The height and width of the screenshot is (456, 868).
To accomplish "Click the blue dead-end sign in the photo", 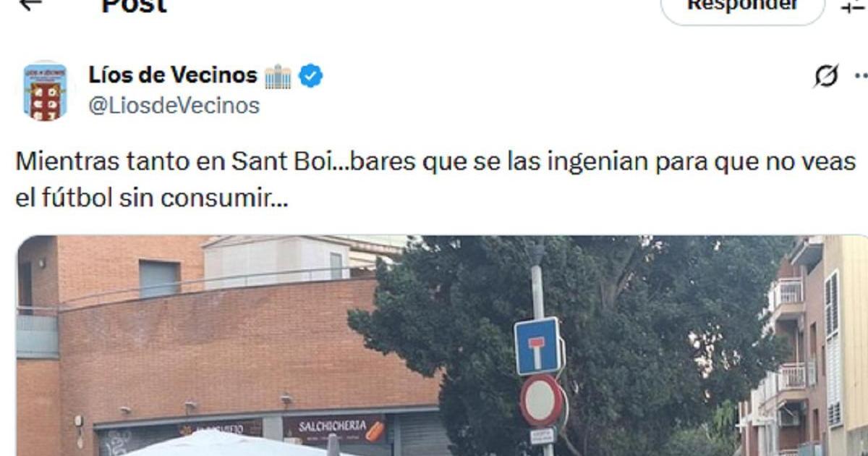I will click(537, 346).
